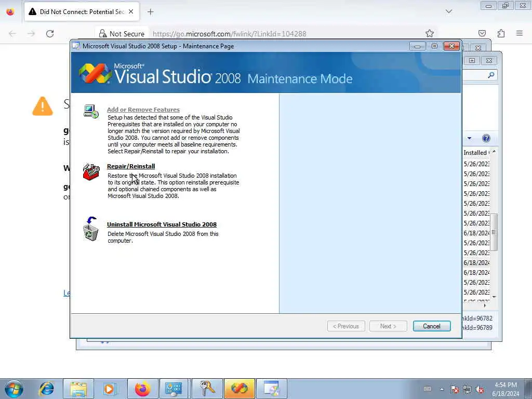Click the Not Secure lock indicator
Screen dimensions: 532x399
[x=122, y=34]
